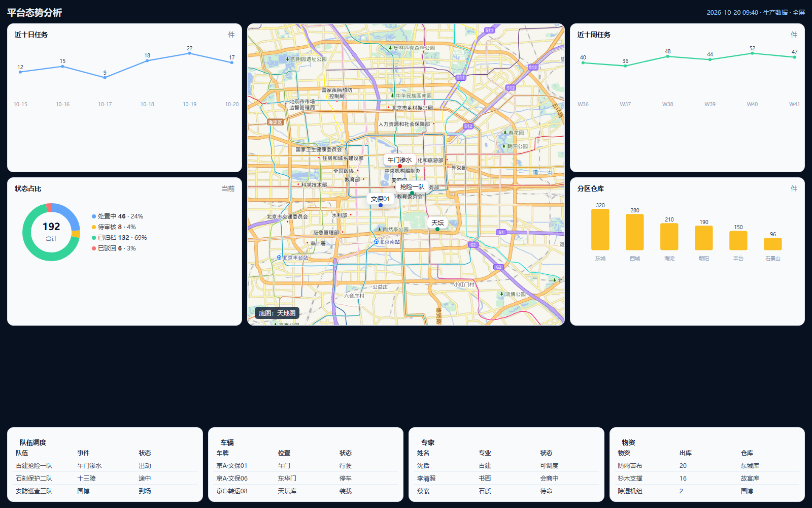Select the 抢险一队 marker on the map
812x508 pixels.
(412, 187)
